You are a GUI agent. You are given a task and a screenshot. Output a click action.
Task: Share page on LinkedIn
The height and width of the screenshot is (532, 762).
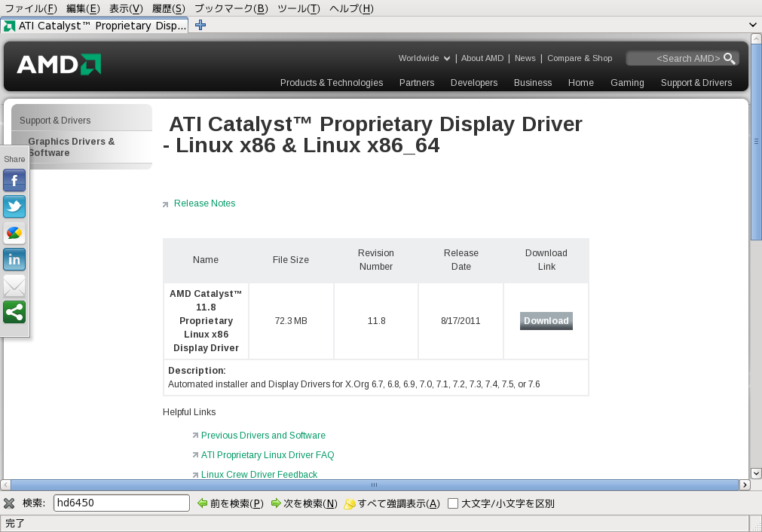(14, 259)
